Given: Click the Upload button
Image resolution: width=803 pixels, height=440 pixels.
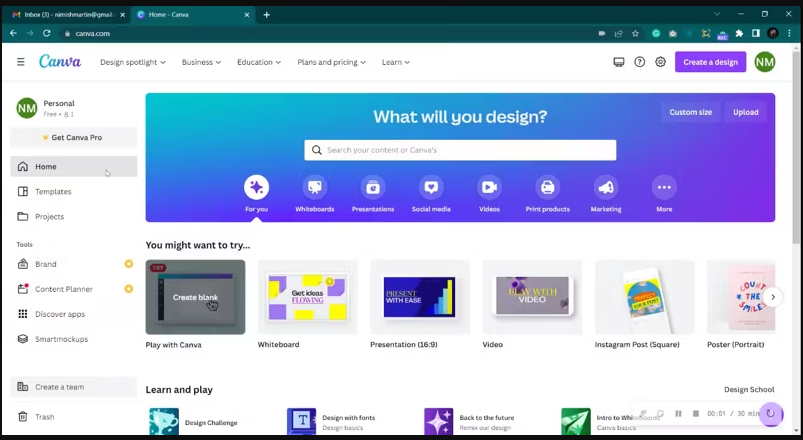Looking at the screenshot, I should tap(745, 112).
